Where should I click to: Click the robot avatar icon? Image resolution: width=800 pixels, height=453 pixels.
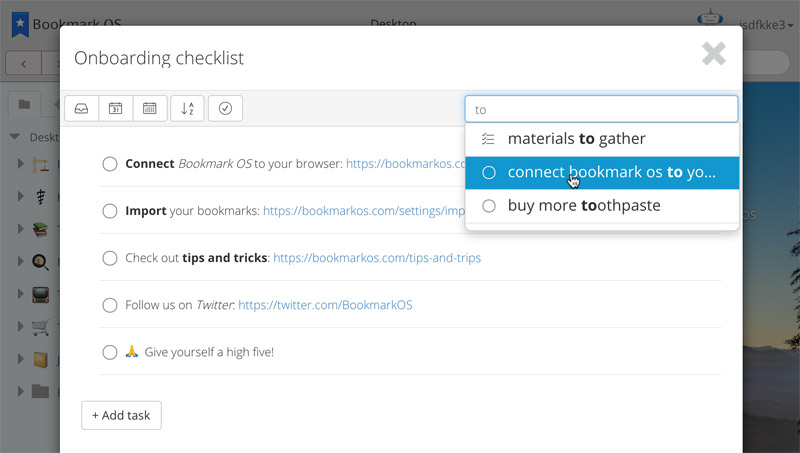coord(708,20)
